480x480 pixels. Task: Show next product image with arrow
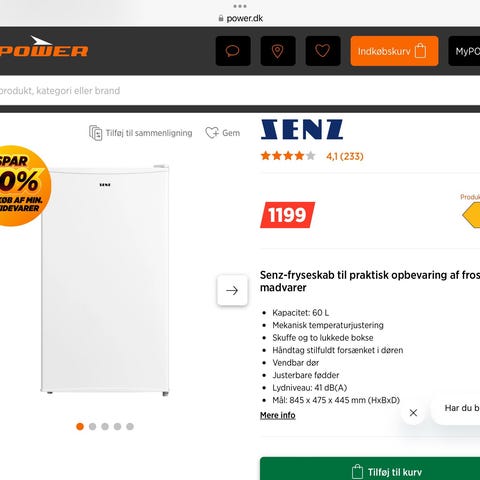(232, 290)
